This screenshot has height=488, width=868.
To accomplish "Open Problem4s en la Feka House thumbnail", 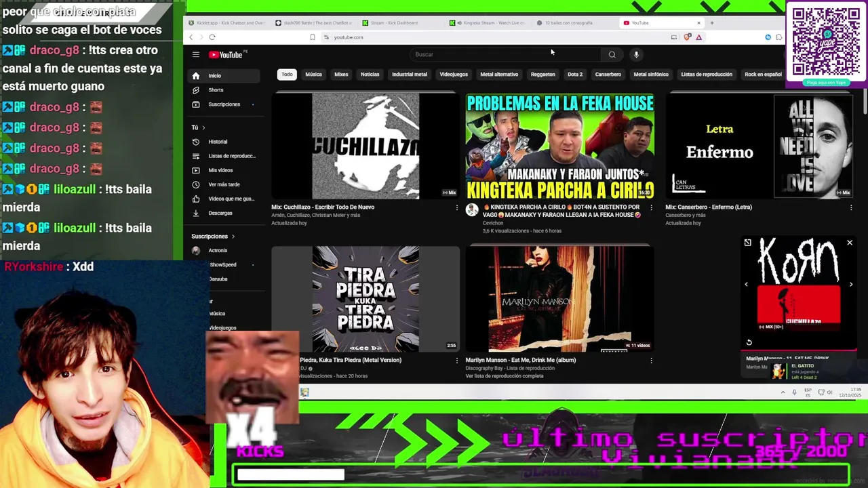I will coord(560,146).
